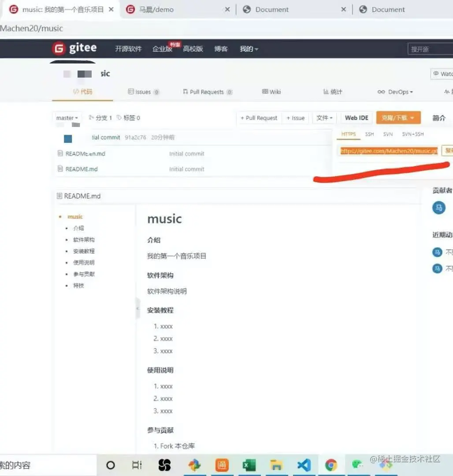Click the branch icon beside 分支 1

coord(91,118)
